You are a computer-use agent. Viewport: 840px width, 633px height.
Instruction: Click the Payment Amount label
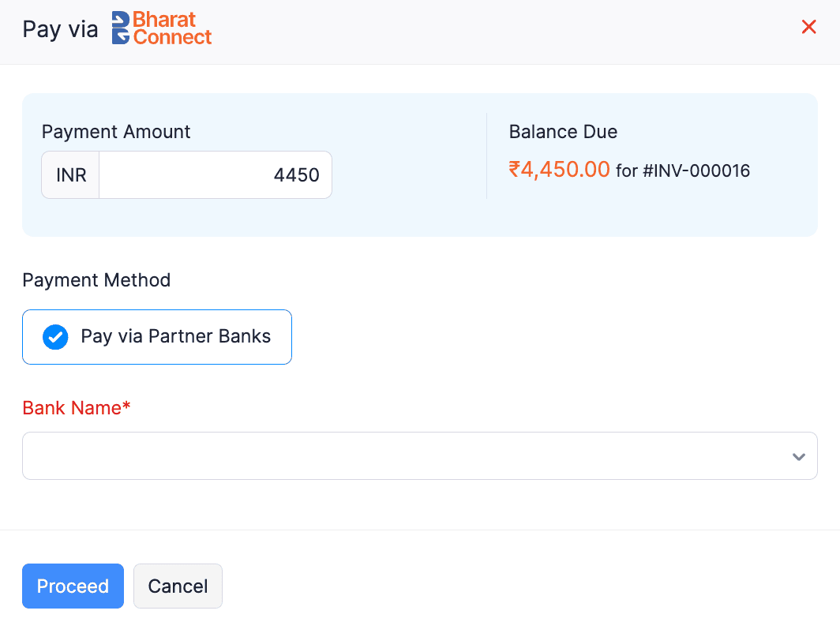click(116, 132)
